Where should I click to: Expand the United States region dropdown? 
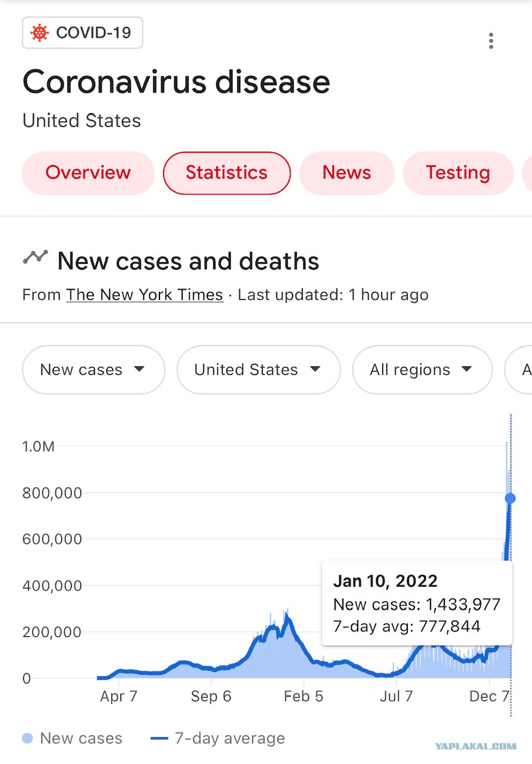(259, 369)
